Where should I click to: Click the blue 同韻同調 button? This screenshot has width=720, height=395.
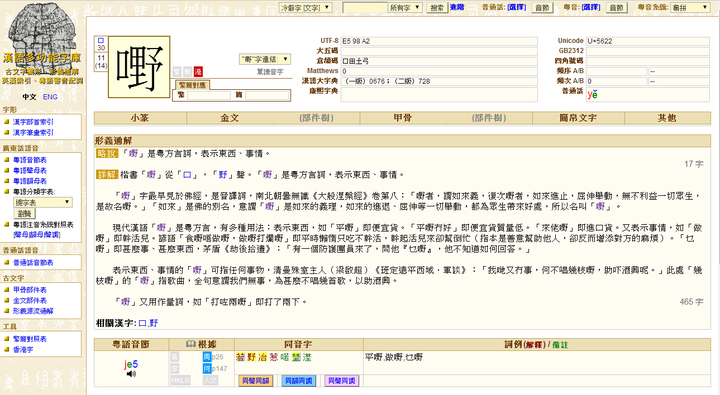pyautogui.click(x=298, y=381)
